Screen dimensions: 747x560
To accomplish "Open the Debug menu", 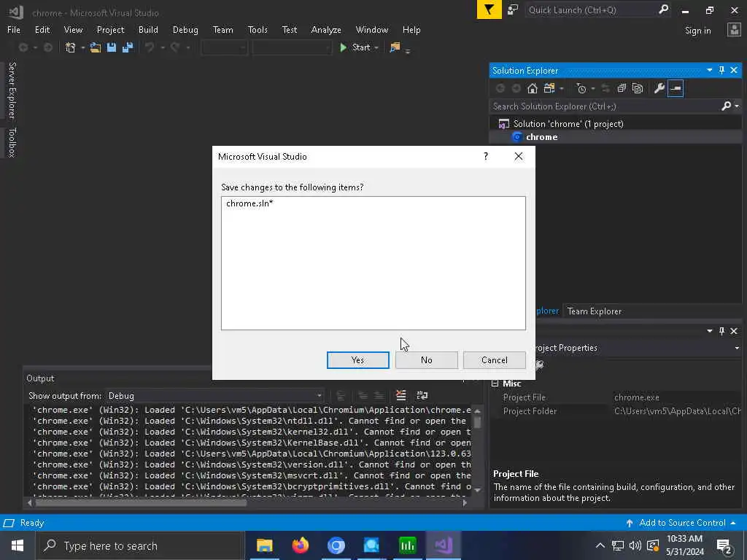I will (185, 29).
